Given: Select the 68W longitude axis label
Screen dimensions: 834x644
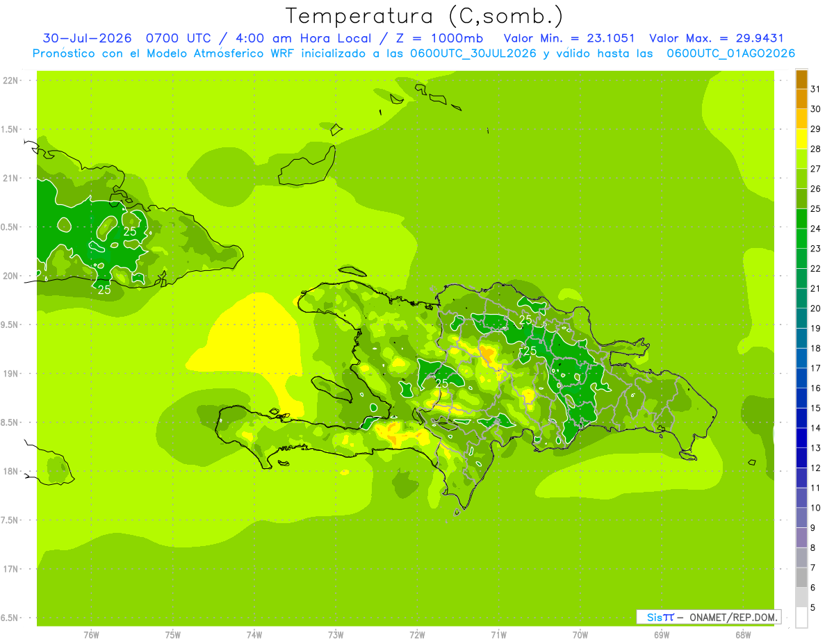Looking at the screenshot, I should 743,635.
